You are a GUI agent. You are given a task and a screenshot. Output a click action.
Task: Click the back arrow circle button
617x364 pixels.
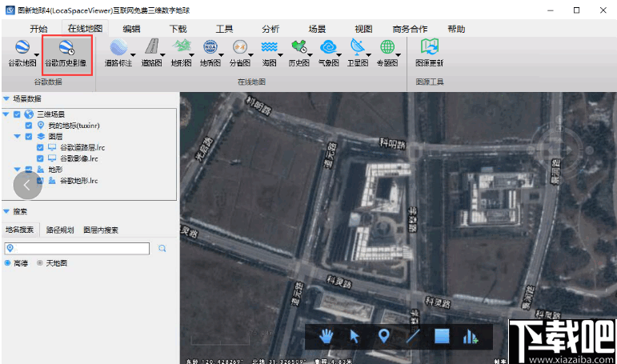27,185
